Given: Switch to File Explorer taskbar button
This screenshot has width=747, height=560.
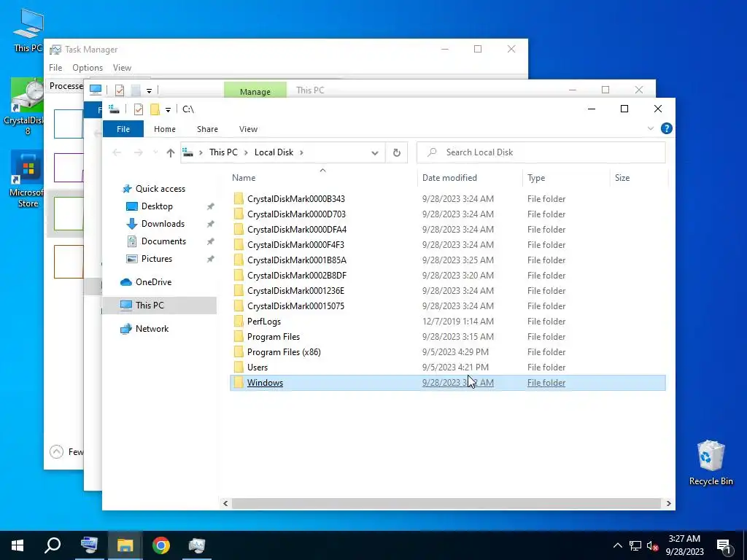Looking at the screenshot, I should (125, 545).
